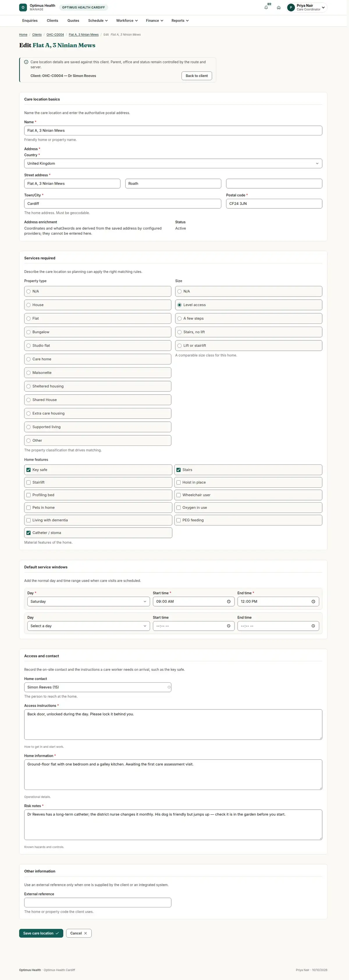Viewport: 349px width, 980px height.
Task: Click into the Postal code field
Action: [x=274, y=203]
